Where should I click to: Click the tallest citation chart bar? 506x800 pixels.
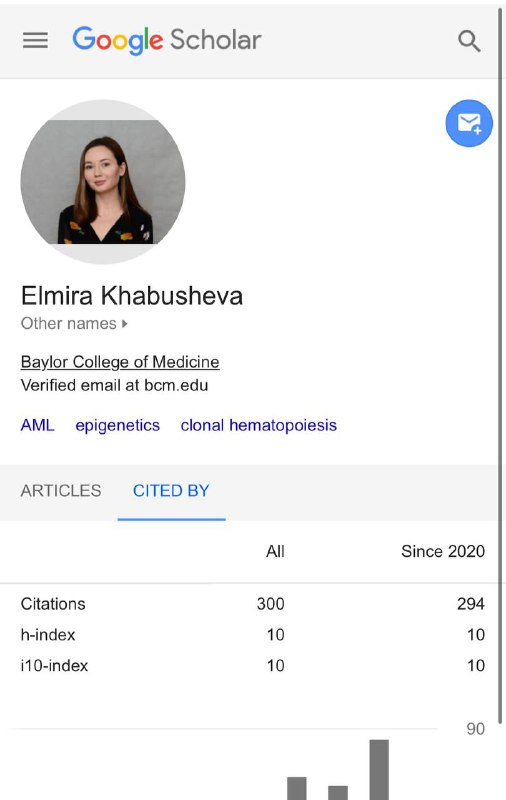[x=379, y=769]
